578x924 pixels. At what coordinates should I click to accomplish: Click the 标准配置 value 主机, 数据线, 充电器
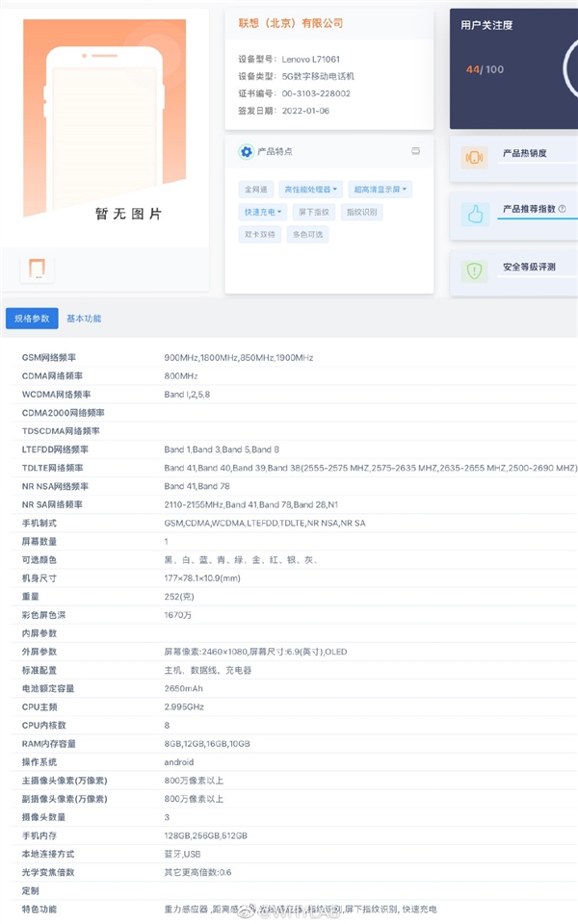(208, 670)
